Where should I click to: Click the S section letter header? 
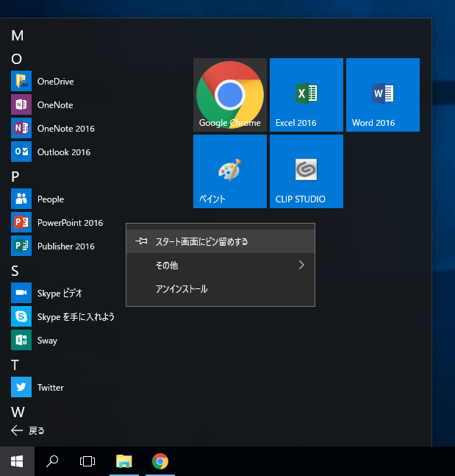coord(15,271)
